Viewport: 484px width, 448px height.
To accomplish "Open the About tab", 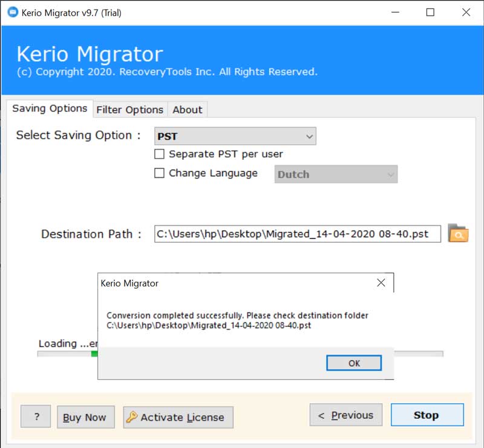I will point(188,110).
